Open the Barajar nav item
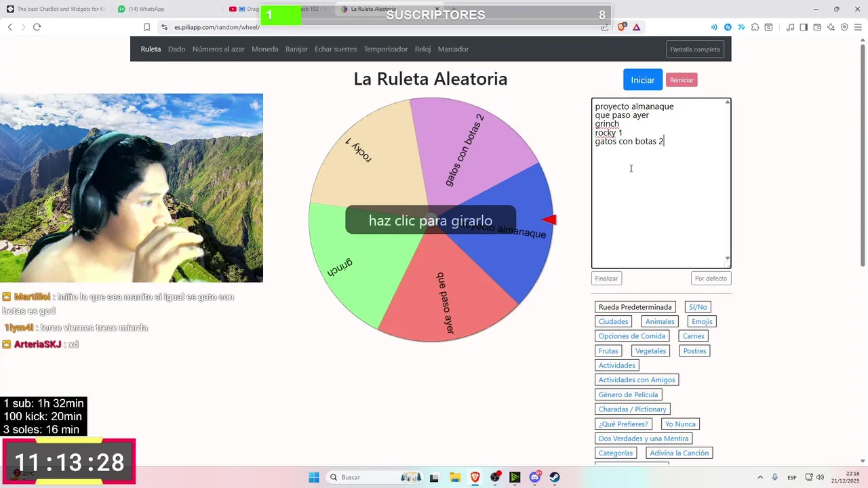Image resolution: width=868 pixels, height=488 pixels. click(296, 49)
